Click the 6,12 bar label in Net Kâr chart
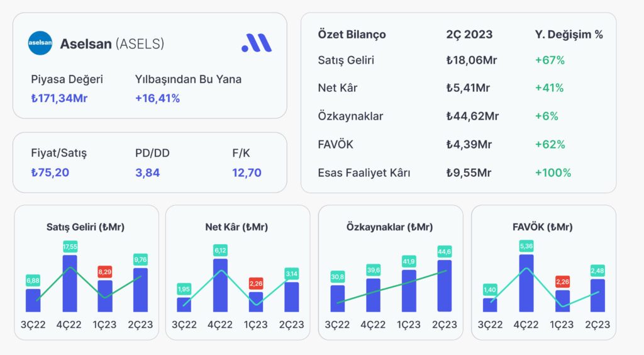The image size is (644, 355). pos(220,251)
